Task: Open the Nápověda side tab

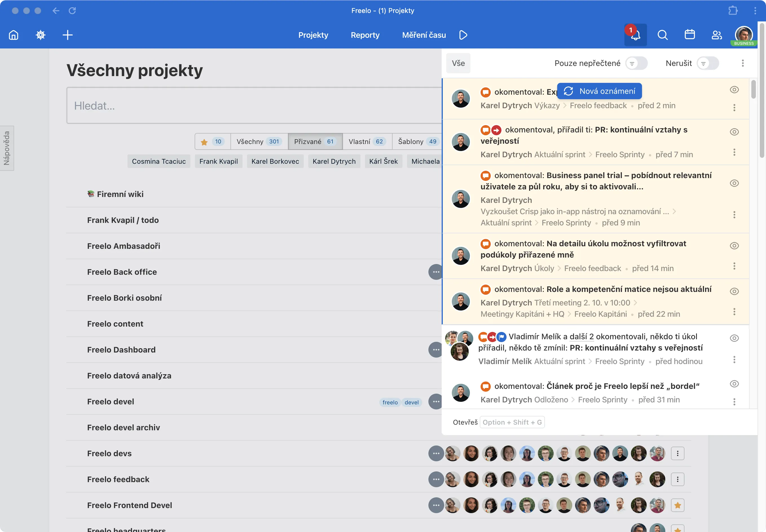Action: click(7, 148)
